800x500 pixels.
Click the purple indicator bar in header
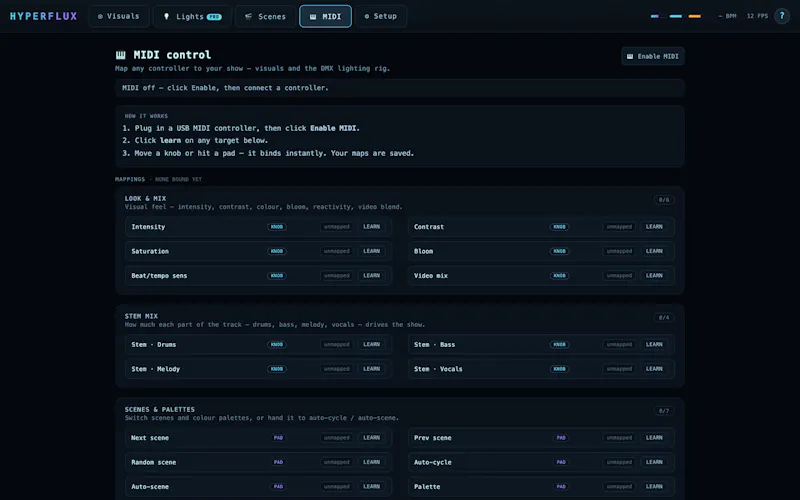[655, 16]
